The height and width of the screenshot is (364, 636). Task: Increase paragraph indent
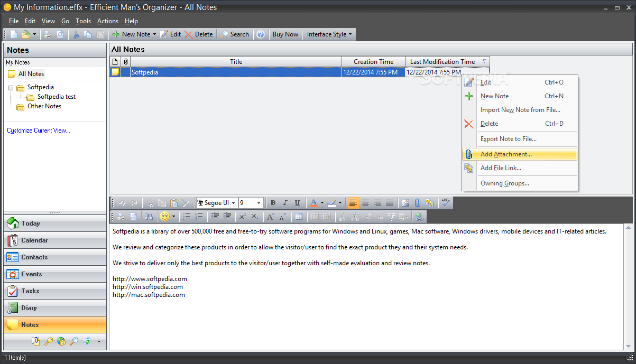pos(227,217)
